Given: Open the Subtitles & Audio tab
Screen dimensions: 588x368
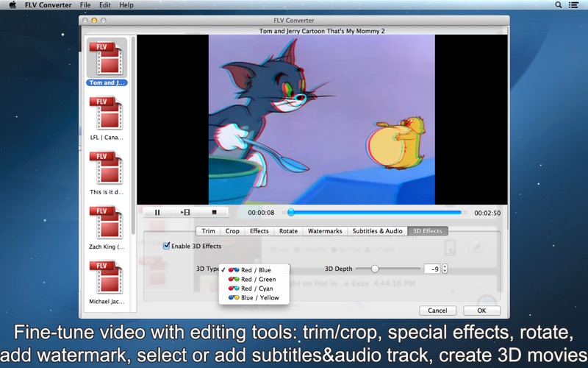Looking at the screenshot, I should [x=377, y=231].
